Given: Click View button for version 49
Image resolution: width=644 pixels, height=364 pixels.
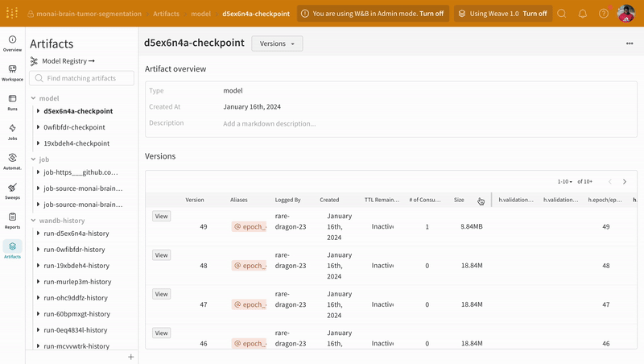Looking at the screenshot, I should click(161, 216).
